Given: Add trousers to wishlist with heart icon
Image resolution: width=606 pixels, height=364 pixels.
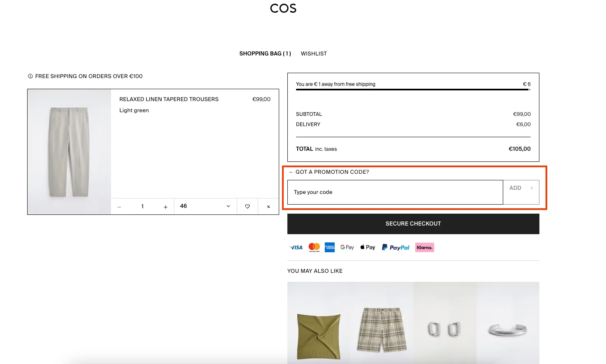Looking at the screenshot, I should tap(247, 206).
